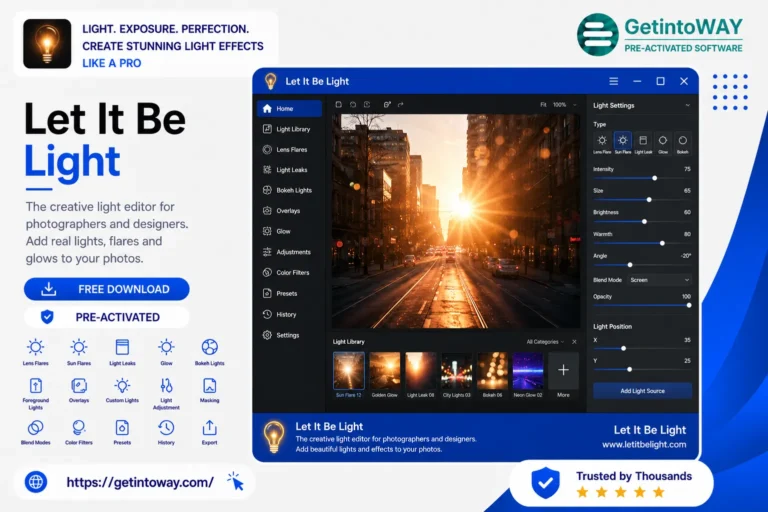Click the Foreground Lights feature icon
The width and height of the screenshot is (768, 512).
pos(35,386)
